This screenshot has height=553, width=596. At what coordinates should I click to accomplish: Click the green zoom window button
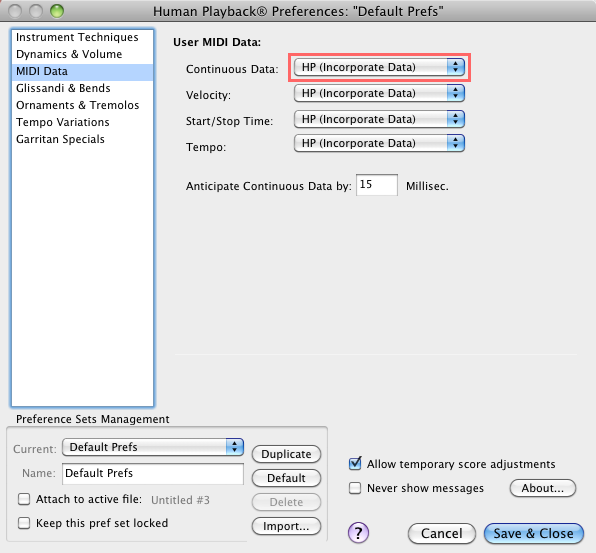(57, 11)
